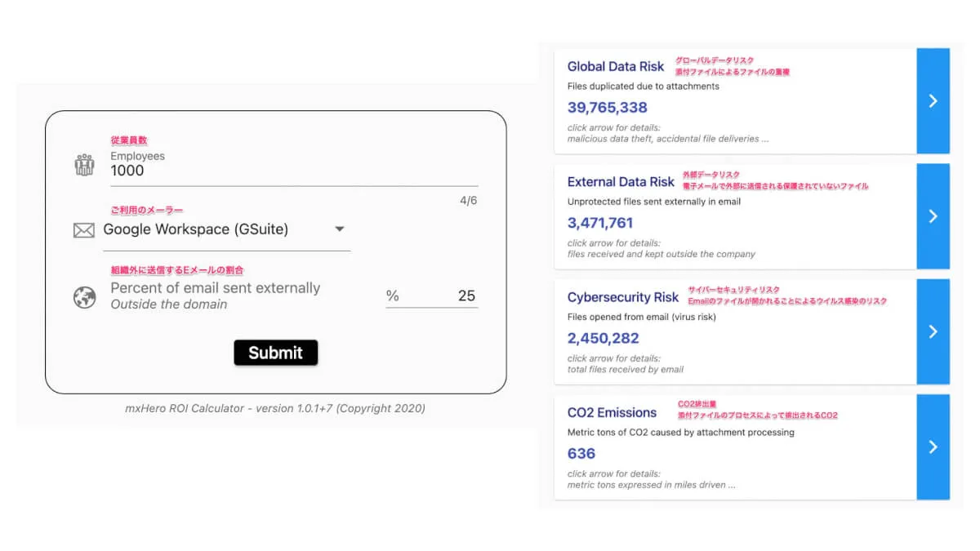
Task: Click the 636 metric tons value
Action: pos(581,453)
